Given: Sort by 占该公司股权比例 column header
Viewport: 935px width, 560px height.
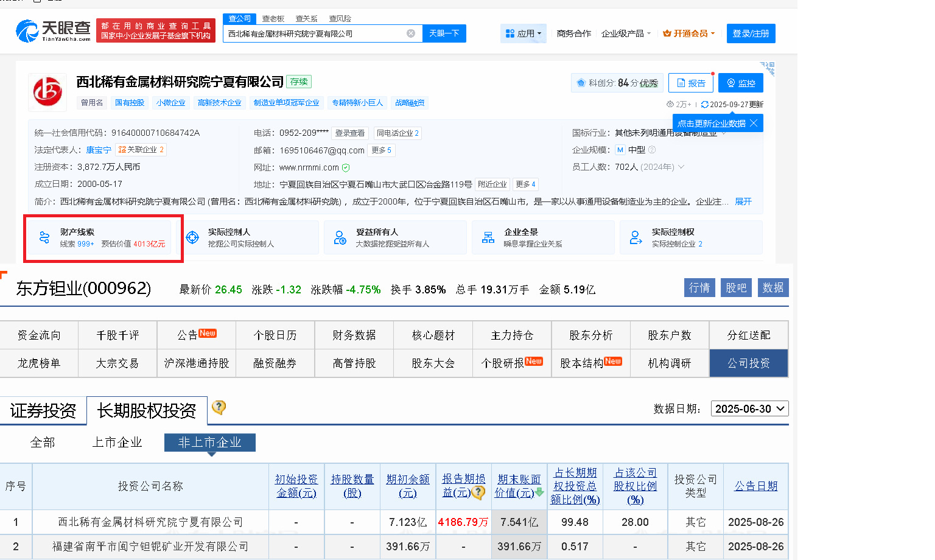Looking at the screenshot, I should click(x=636, y=486).
